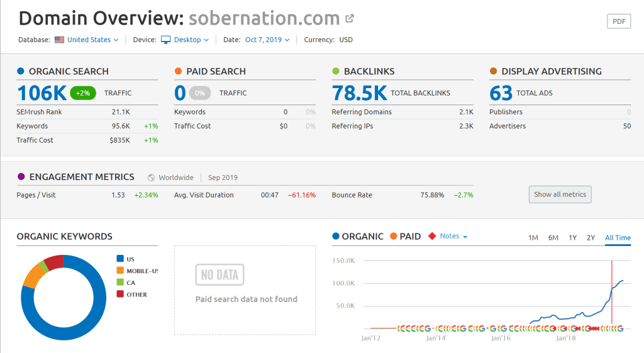Click the 78.5K total backlinks value
This screenshot has height=353, width=644.
click(x=359, y=93)
